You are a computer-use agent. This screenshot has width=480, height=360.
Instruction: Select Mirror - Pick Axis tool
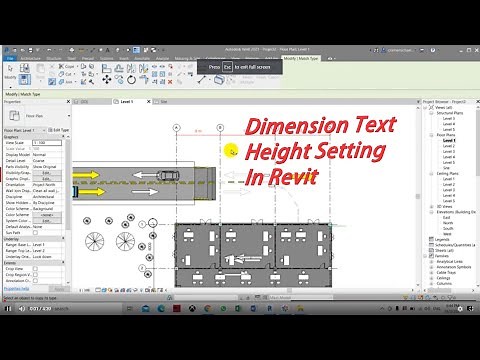click(x=131, y=69)
